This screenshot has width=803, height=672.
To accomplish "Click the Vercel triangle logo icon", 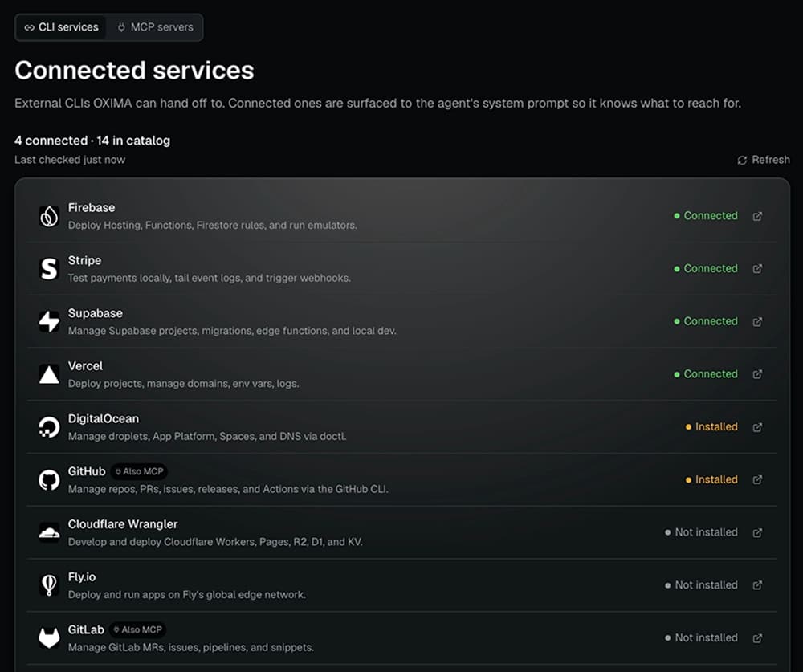I will (x=49, y=374).
